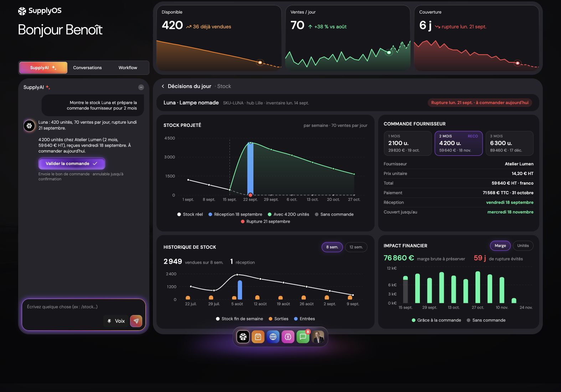
Task: Toggle Réception 18 septembre legend item
Action: point(235,214)
